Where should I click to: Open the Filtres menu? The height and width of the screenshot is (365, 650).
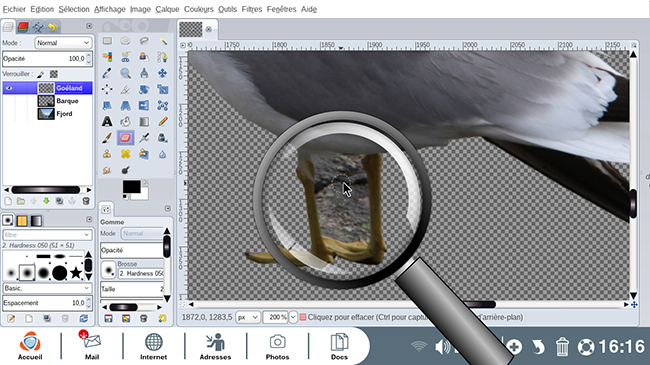pos(252,9)
